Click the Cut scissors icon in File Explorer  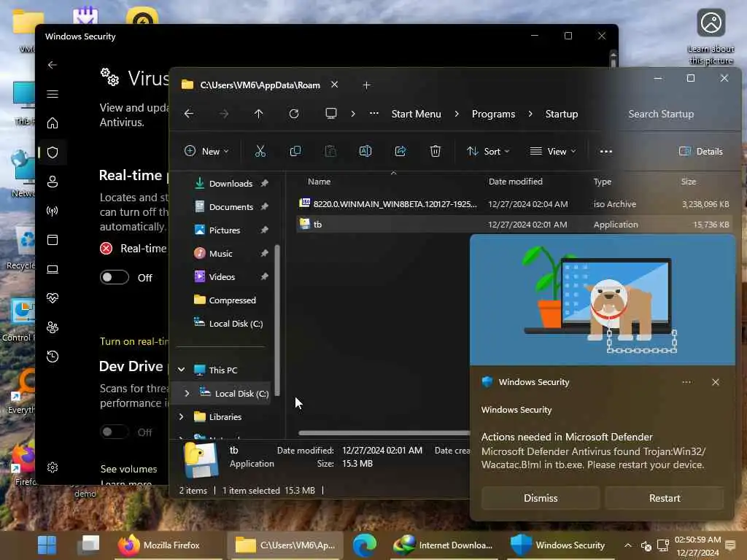pyautogui.click(x=260, y=152)
